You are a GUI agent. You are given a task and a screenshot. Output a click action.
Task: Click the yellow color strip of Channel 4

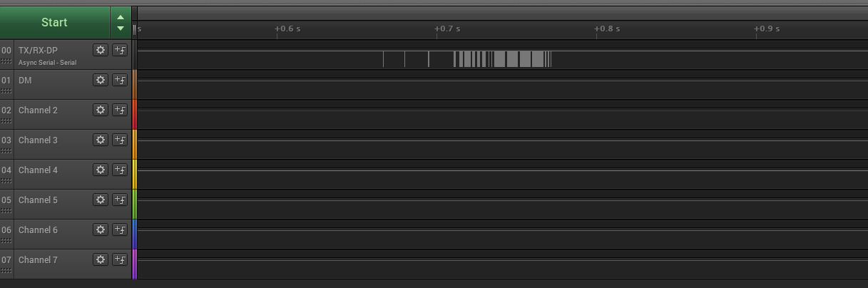click(x=134, y=174)
